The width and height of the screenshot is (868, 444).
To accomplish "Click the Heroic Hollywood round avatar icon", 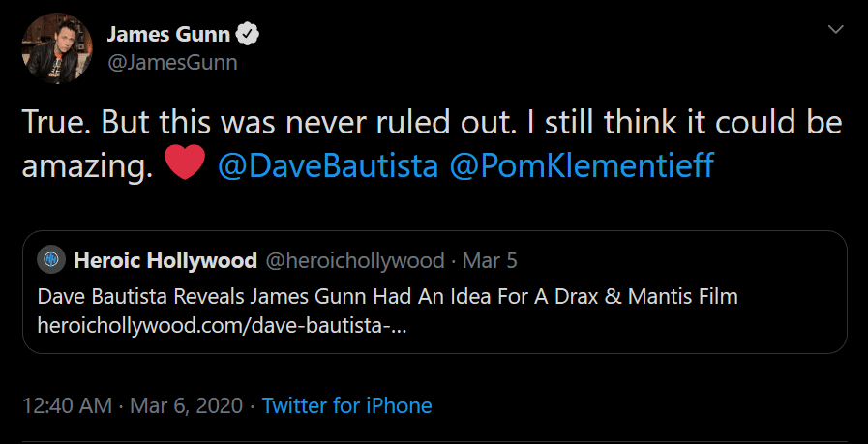I will pyautogui.click(x=49, y=260).
